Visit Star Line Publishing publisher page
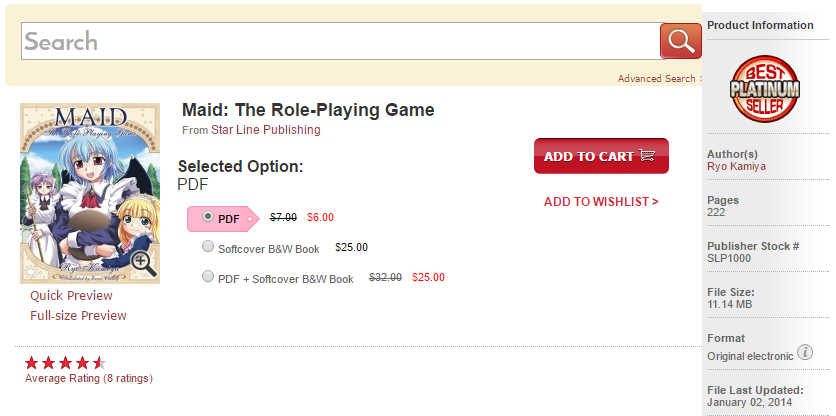 click(265, 130)
